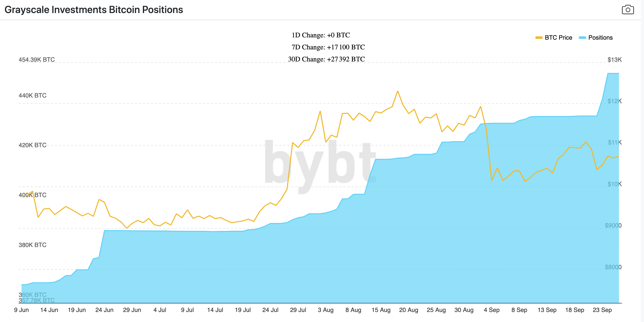Click the 30D Change +27 392 BTC text
The height and width of the screenshot is (322, 644).
[x=326, y=59]
